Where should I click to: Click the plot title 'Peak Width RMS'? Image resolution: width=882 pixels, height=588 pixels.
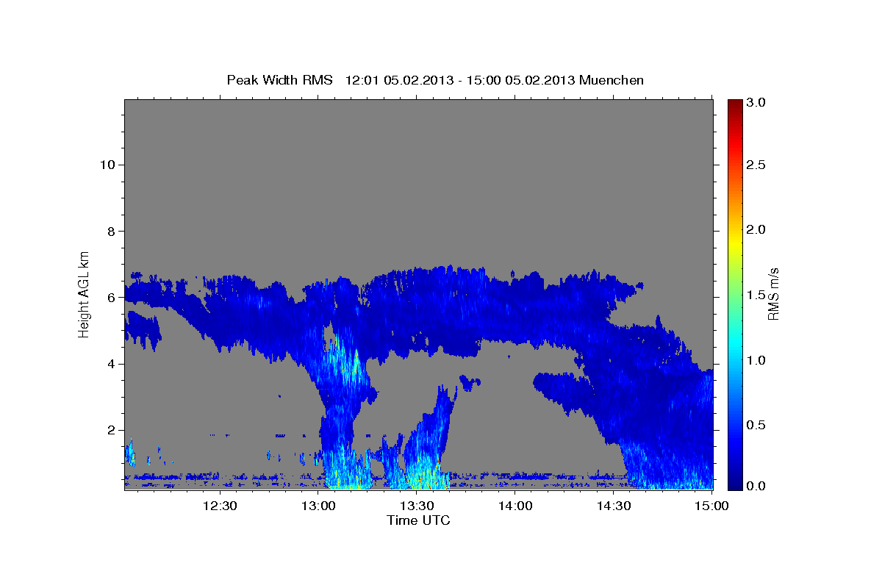[x=279, y=80]
